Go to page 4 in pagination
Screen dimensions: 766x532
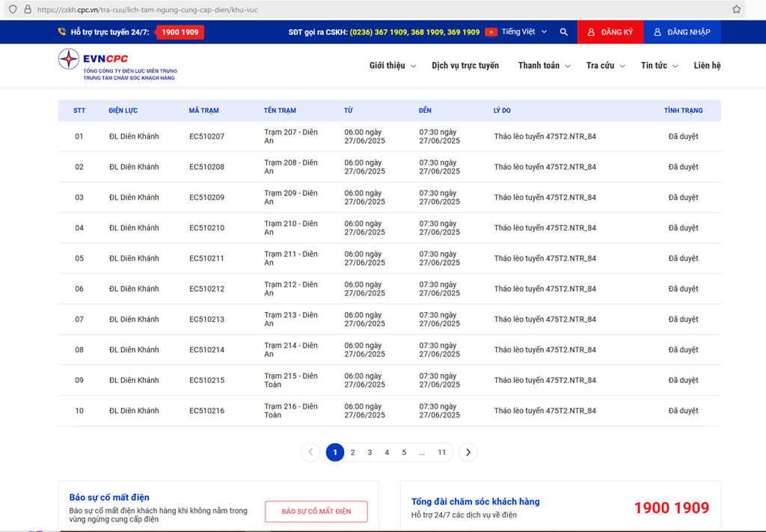click(x=387, y=453)
